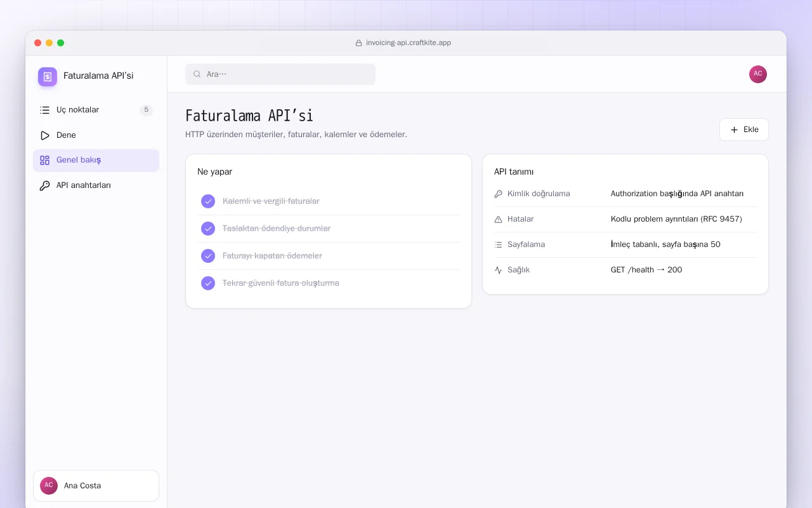The image size is (812, 508).
Task: Click the key icon beside Kimlik doğrulama
Action: pos(498,194)
